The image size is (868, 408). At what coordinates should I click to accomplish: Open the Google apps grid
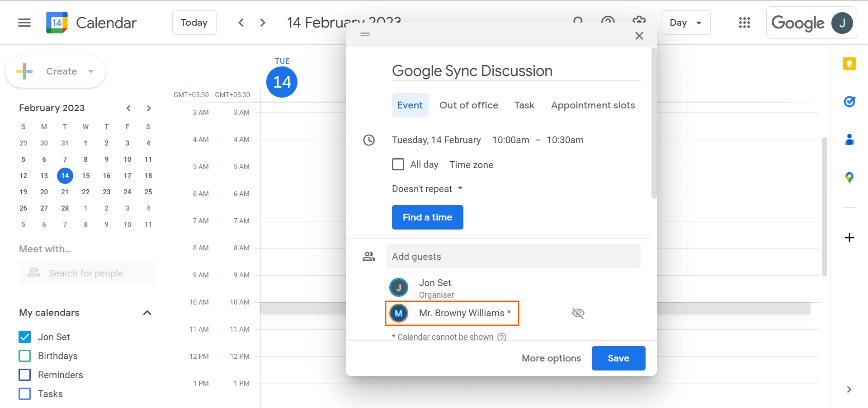pos(745,23)
